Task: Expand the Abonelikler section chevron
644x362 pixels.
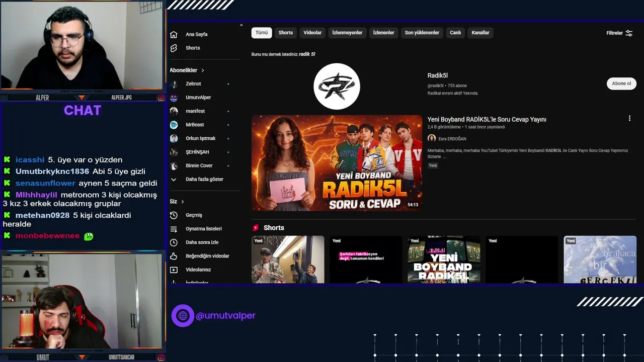Action: pyautogui.click(x=203, y=70)
